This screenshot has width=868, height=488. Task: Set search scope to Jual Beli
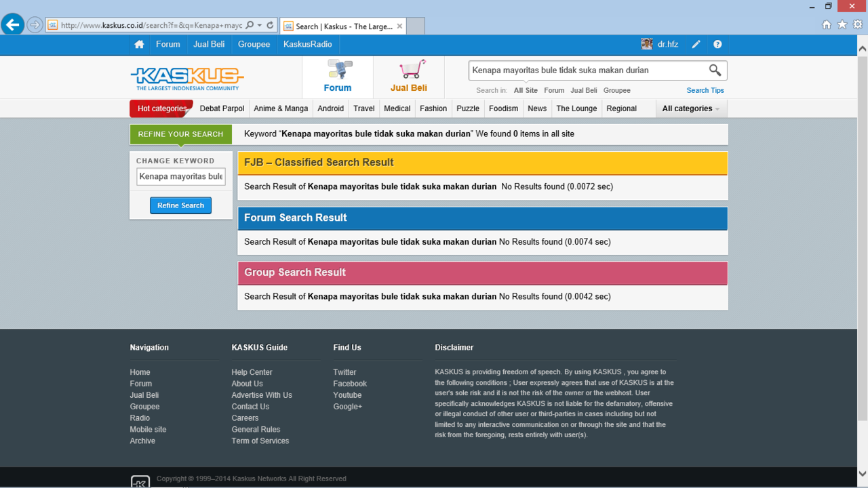(x=584, y=90)
